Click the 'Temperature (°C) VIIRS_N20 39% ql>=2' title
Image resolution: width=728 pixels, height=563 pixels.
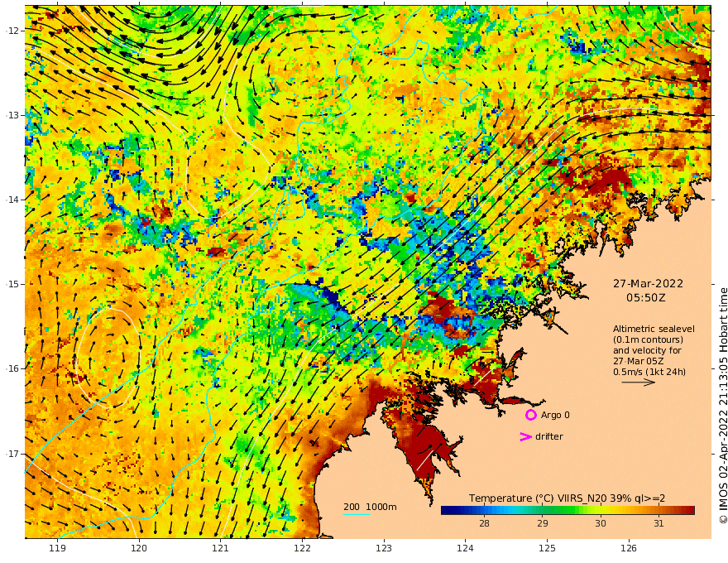567,498
